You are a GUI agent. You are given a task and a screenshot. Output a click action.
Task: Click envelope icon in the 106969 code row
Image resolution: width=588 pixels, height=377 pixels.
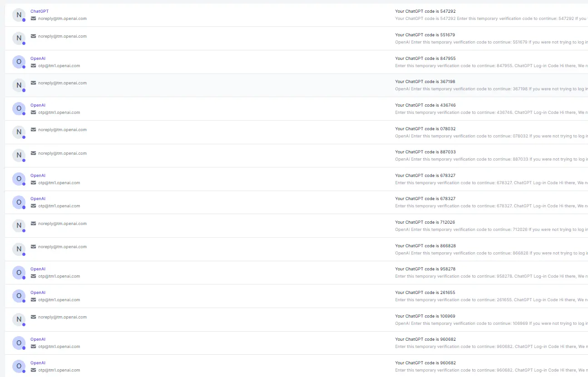point(33,317)
